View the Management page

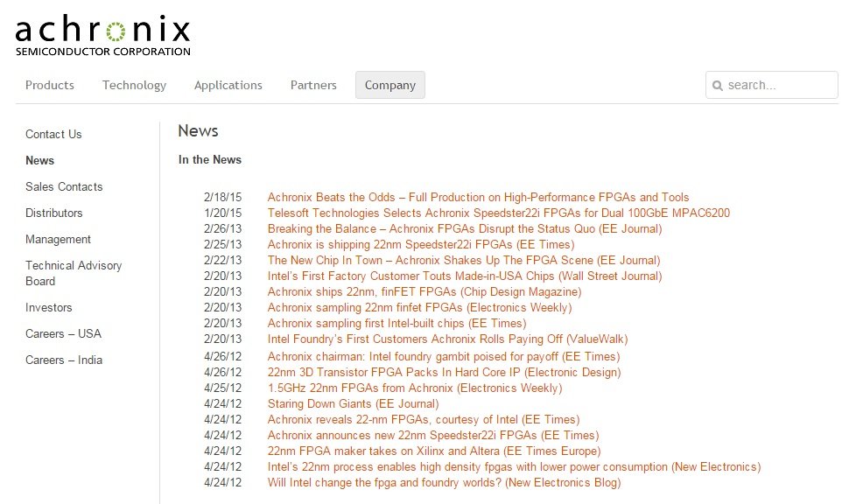tap(58, 240)
